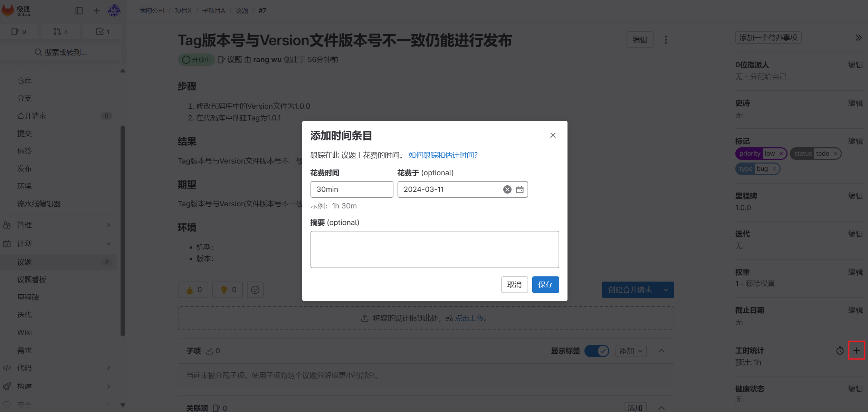Click the create new (+) icon in top bar
Viewport: 868px width, 412px height.
[96, 11]
